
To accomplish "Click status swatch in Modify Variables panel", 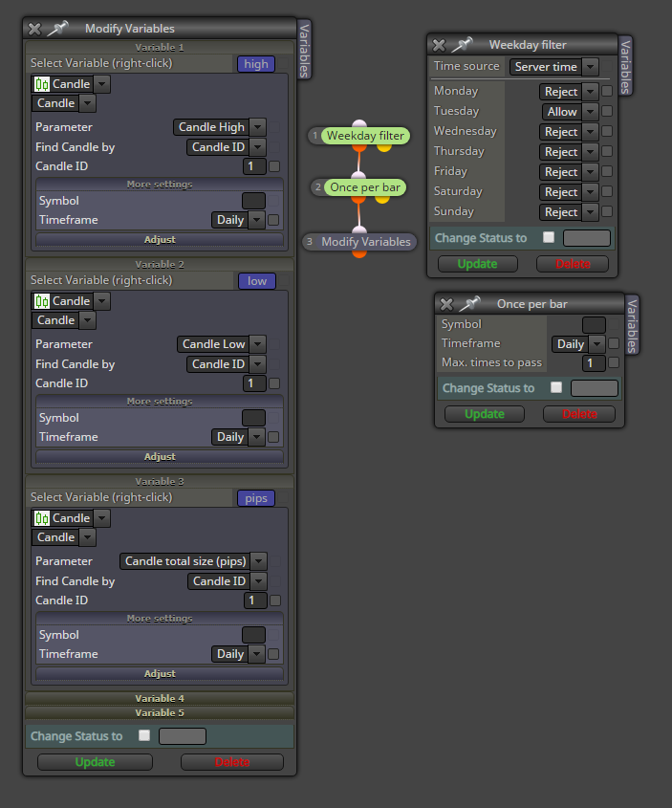I will click(183, 736).
